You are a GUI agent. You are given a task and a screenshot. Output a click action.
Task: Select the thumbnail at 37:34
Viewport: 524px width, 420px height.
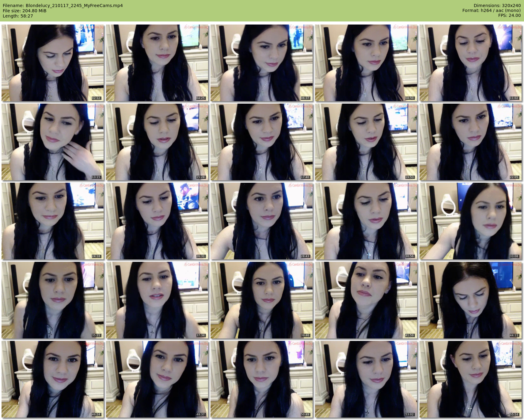pyautogui.click(x=157, y=300)
